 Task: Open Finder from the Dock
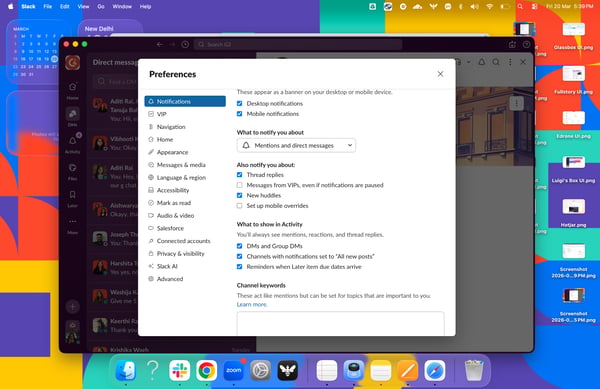(126, 370)
